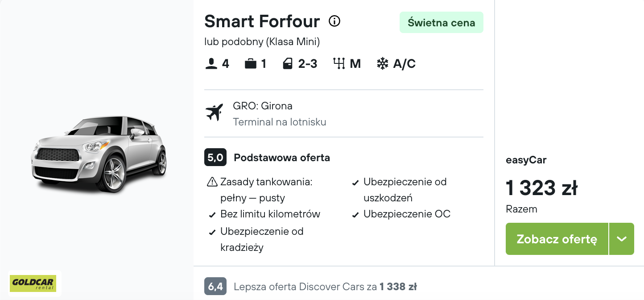Click the Świetna cena badge
This screenshot has height=300, width=644.
click(441, 22)
